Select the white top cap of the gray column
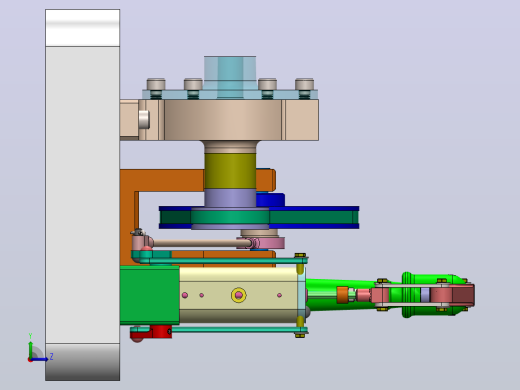Viewport: 520px width, 390px height. [83, 28]
